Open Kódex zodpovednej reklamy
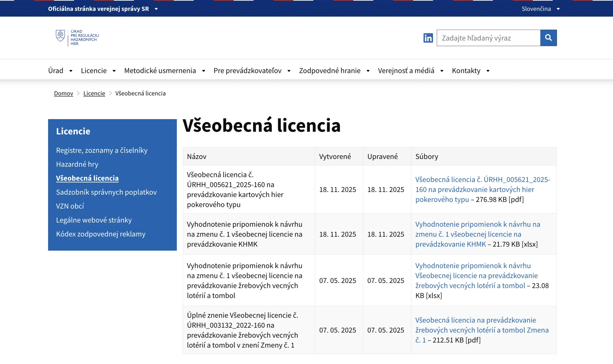 (x=101, y=234)
